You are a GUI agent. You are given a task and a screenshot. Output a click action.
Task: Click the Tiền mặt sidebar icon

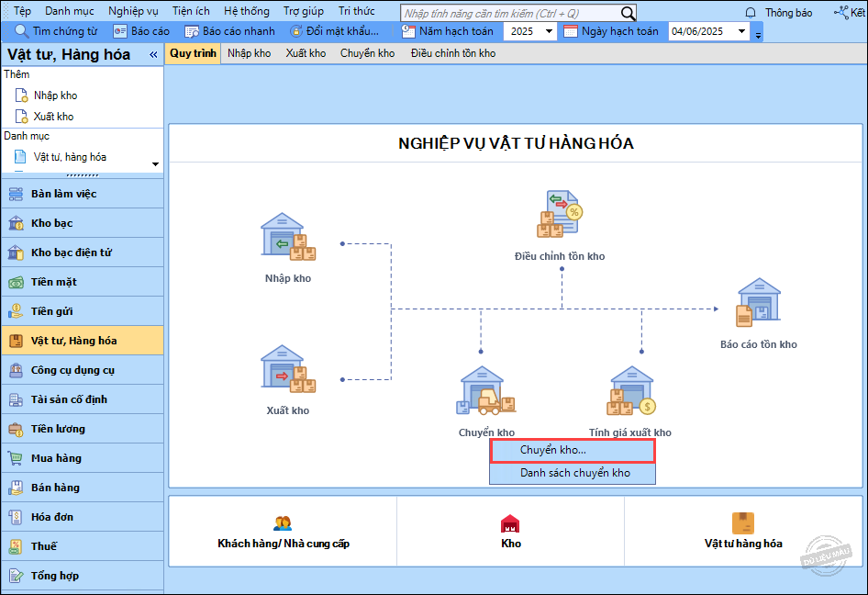point(16,282)
